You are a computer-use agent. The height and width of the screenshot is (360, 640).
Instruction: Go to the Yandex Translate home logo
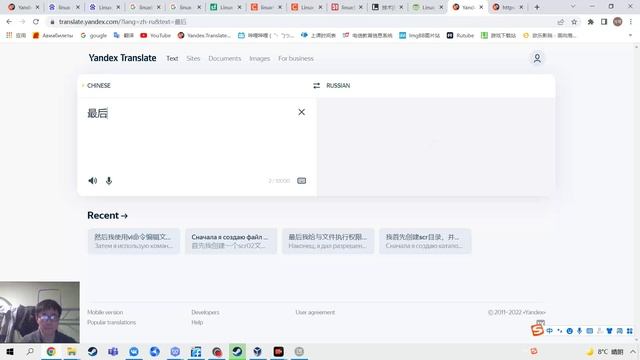coord(122,58)
